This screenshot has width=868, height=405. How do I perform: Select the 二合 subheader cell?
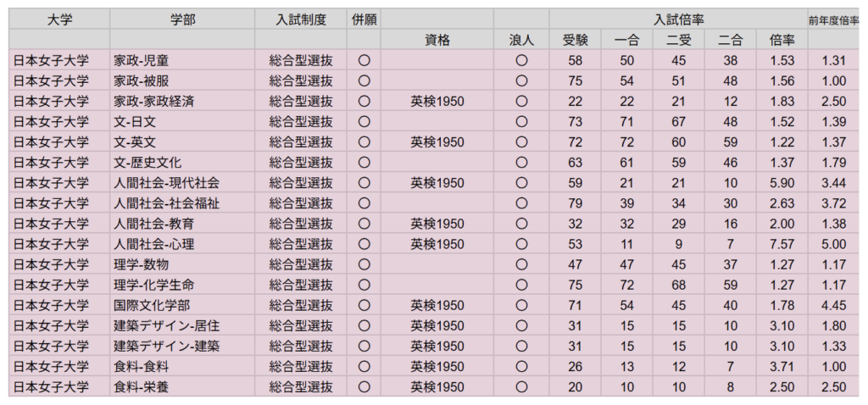[x=730, y=39]
